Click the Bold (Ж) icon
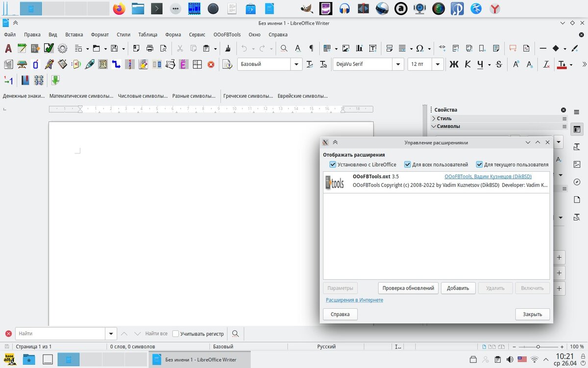 (x=454, y=64)
